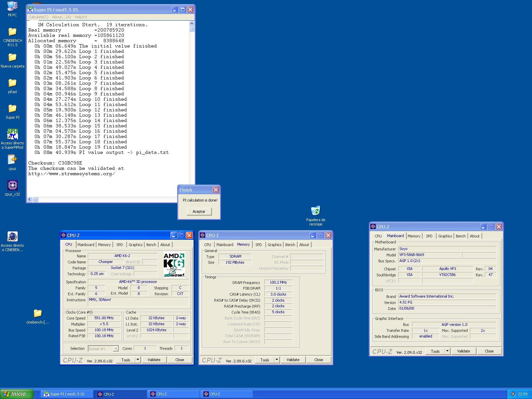Click the system tray icon near clock
532x399 pixels.
(513, 394)
